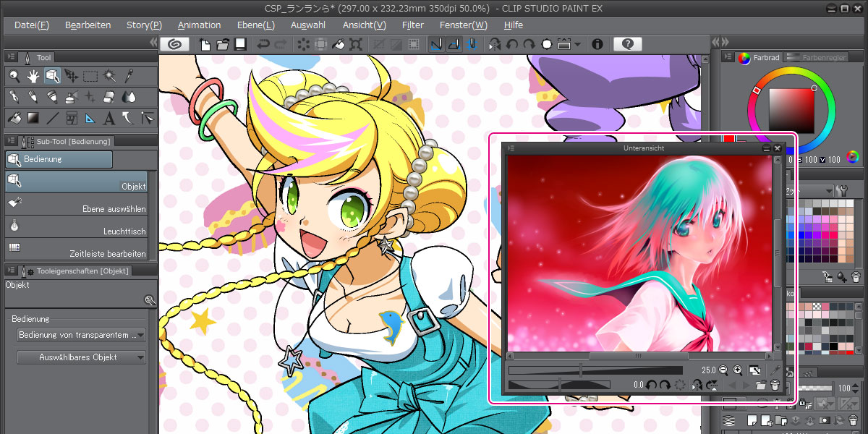Open the 'Auswählbares Objekt' dropdown

80,357
